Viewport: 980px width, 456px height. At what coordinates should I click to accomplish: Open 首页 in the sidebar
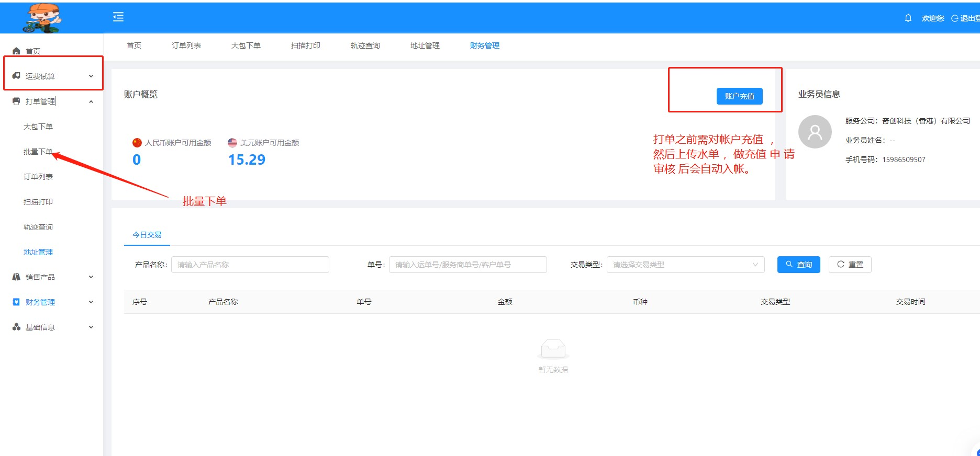(33, 51)
